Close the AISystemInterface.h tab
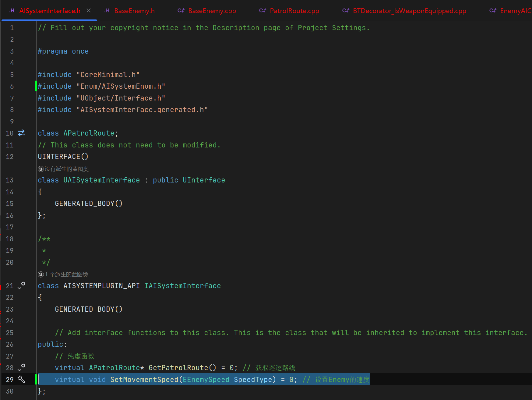 coord(89,11)
